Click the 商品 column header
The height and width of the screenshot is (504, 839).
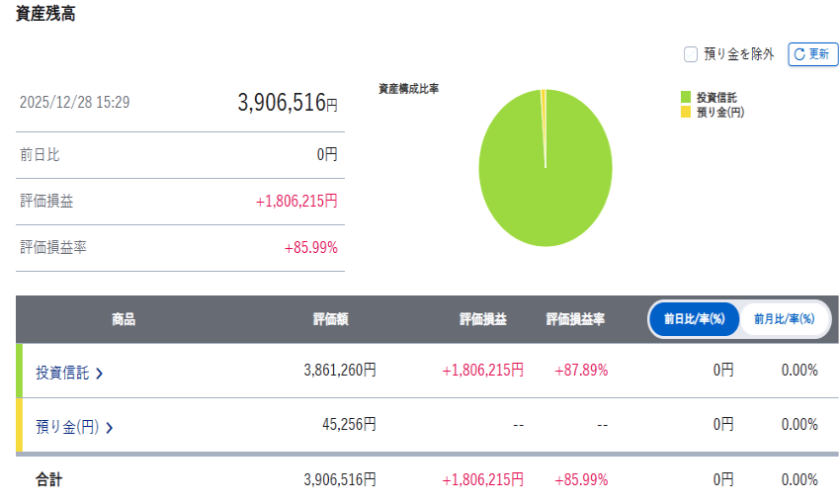pos(124,319)
